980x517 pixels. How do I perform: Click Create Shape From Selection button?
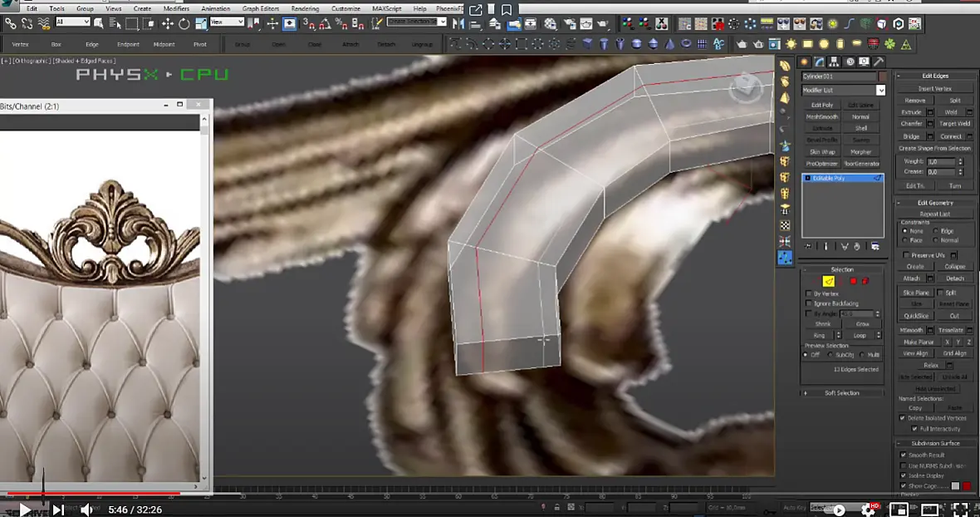(935, 148)
